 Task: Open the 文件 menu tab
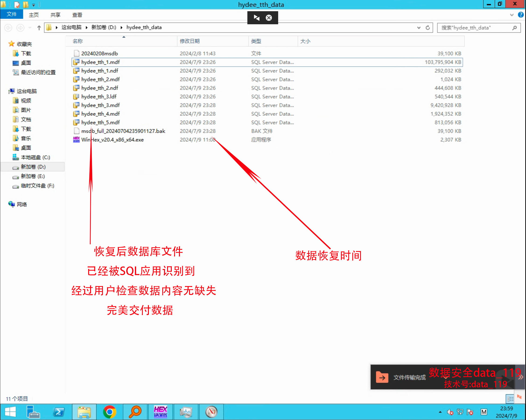click(11, 14)
